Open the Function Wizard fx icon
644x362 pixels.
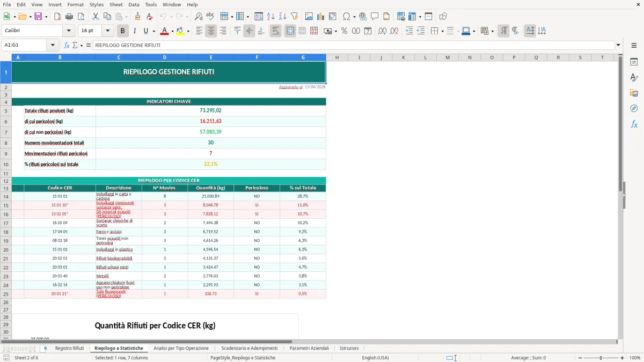click(x=67, y=46)
